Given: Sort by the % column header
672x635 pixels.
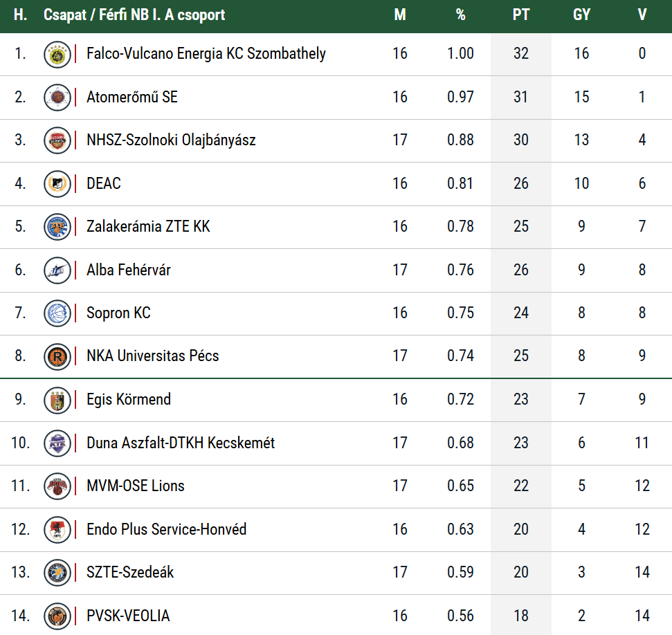Looking at the screenshot, I should click(x=461, y=15).
